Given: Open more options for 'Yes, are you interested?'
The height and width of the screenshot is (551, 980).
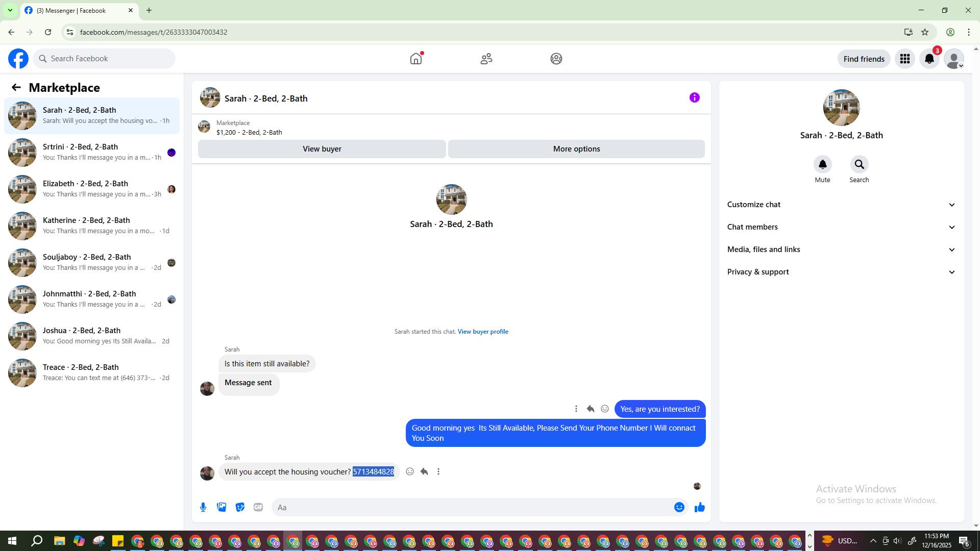Looking at the screenshot, I should click(576, 409).
